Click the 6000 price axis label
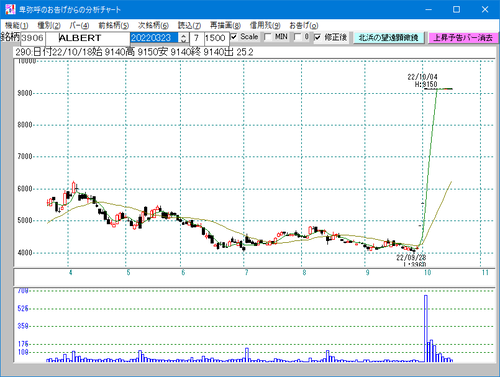The width and height of the screenshot is (500, 377). tap(25, 189)
